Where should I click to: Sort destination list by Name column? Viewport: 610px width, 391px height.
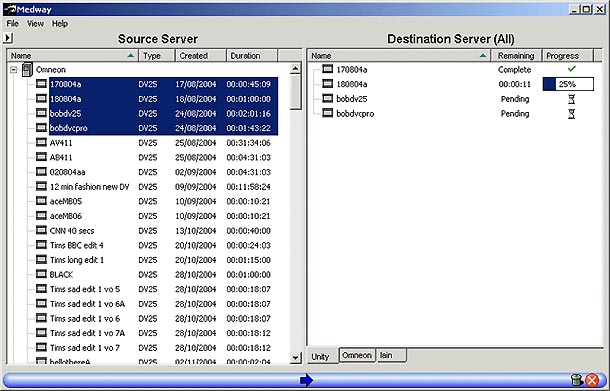point(399,56)
